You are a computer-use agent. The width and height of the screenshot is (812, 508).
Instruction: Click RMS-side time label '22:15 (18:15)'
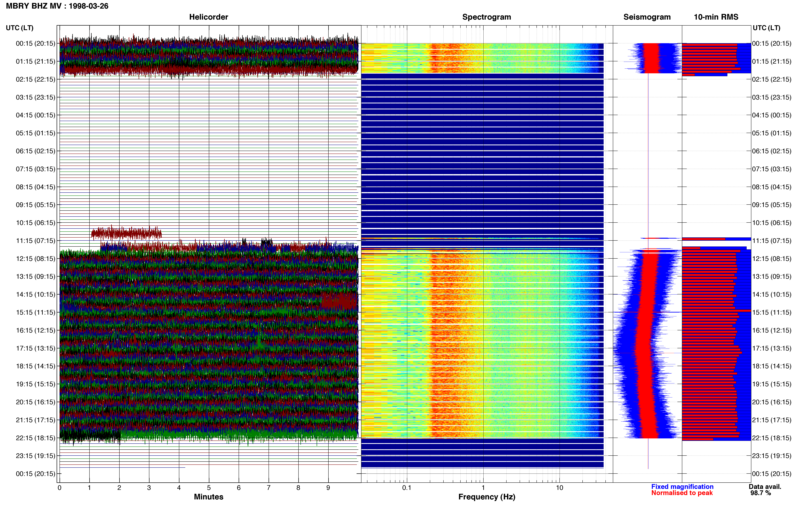(x=772, y=438)
